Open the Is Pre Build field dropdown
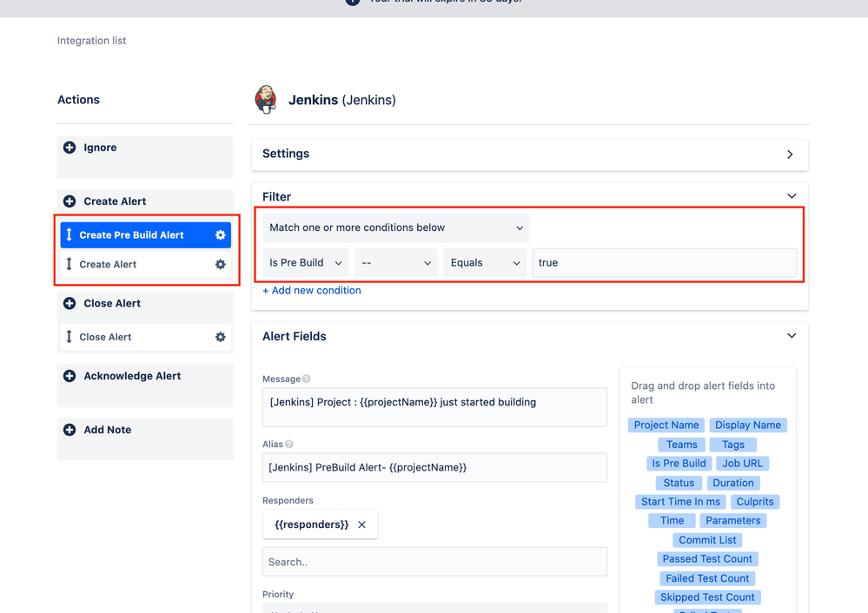Viewport: 868px width, 613px height. (306, 263)
